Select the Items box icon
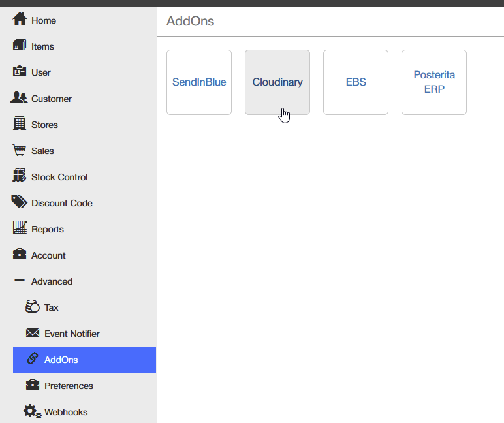The width and height of the screenshot is (504, 423). (x=20, y=45)
